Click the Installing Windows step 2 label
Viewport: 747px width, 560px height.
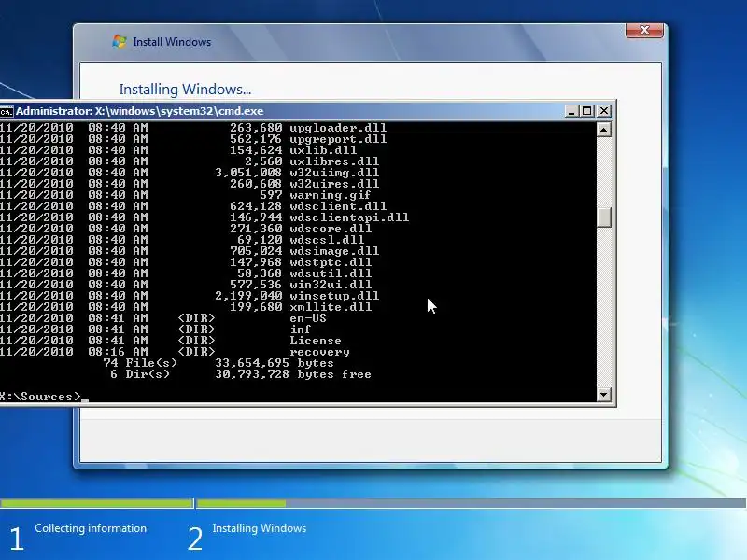tap(260, 528)
